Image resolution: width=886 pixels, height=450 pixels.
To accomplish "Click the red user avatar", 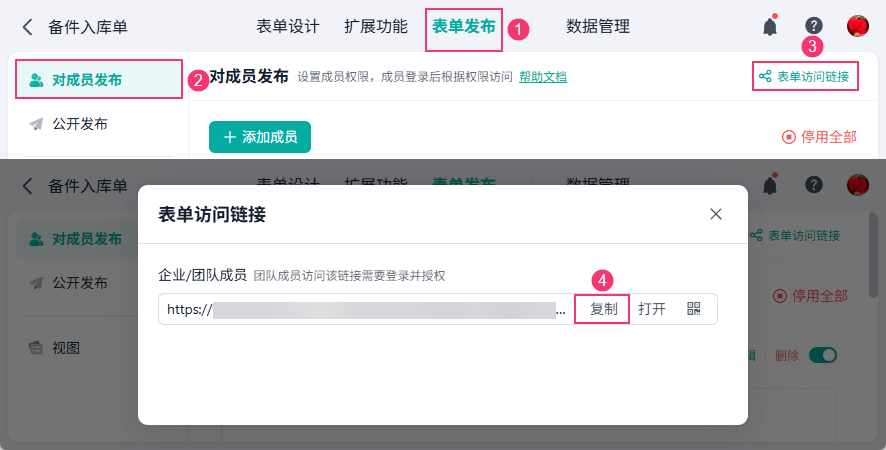I will (857, 27).
